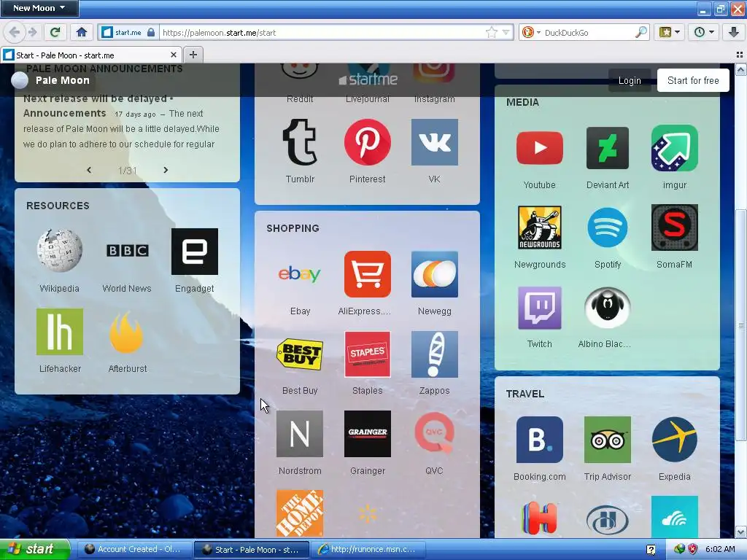Open the BBC World News icon

tap(127, 251)
